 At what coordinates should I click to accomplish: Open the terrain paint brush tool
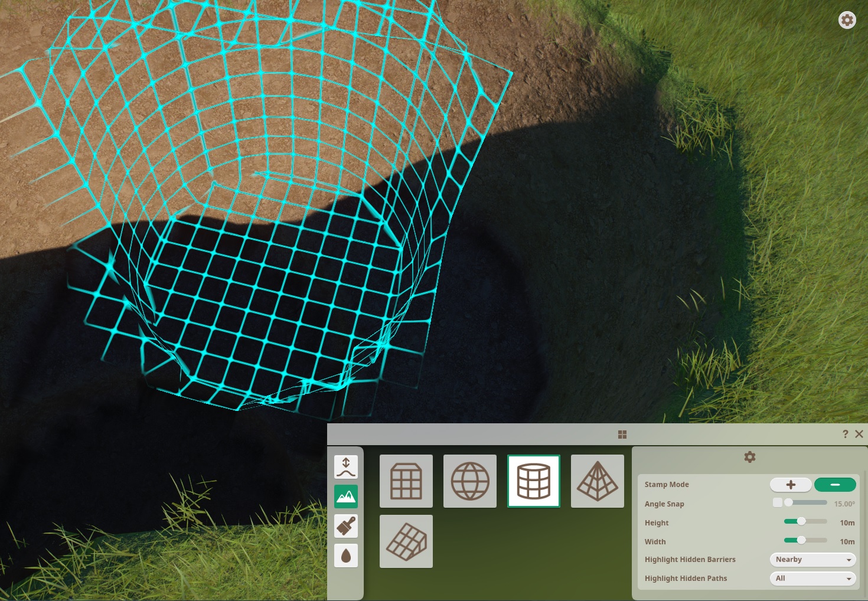click(x=346, y=526)
